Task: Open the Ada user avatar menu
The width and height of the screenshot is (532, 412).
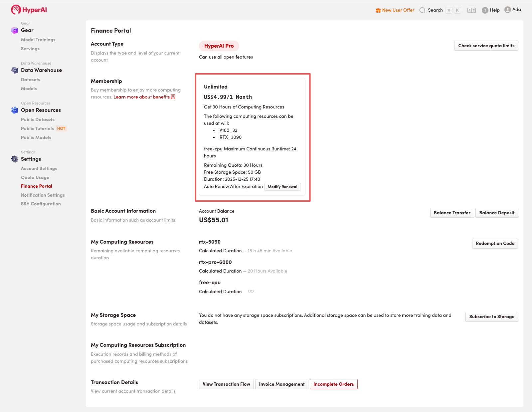Action: tap(507, 10)
